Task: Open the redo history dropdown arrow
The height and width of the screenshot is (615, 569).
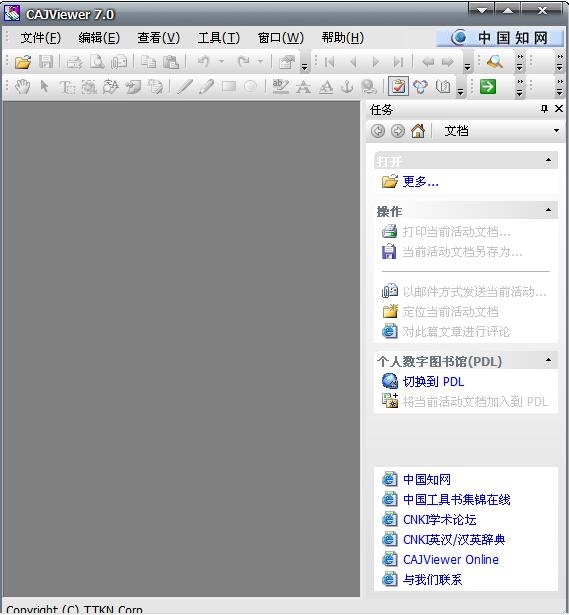Action: 260,62
